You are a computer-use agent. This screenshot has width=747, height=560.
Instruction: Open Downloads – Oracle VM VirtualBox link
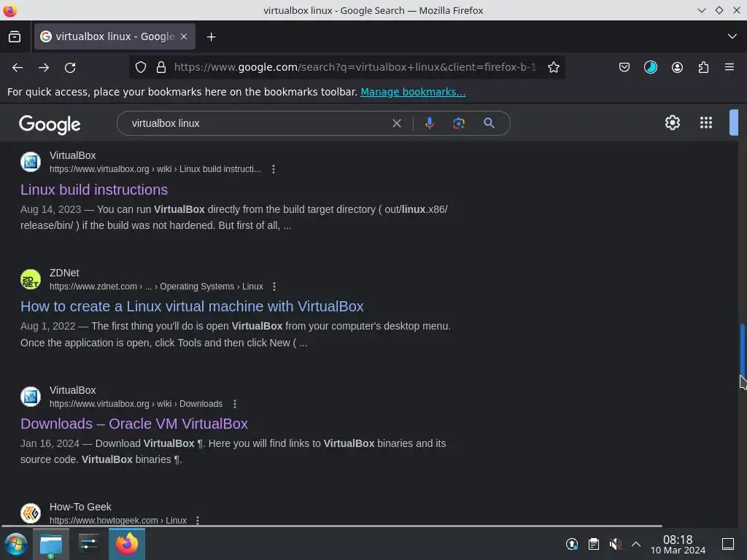[x=134, y=424]
